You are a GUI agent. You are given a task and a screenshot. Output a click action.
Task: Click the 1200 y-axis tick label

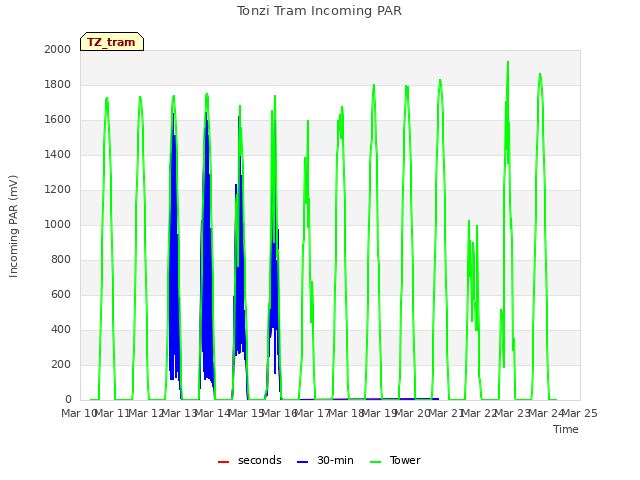tap(58, 189)
